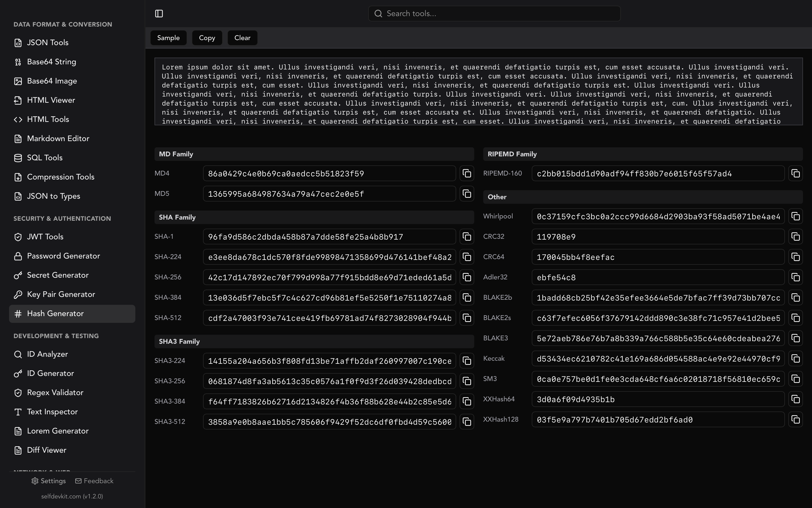Copy the Keccak hash value
This screenshot has height=508, width=812.
click(x=796, y=358)
